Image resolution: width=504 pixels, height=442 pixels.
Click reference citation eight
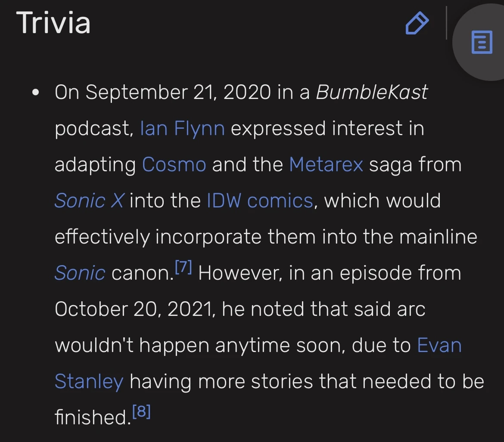[143, 411]
